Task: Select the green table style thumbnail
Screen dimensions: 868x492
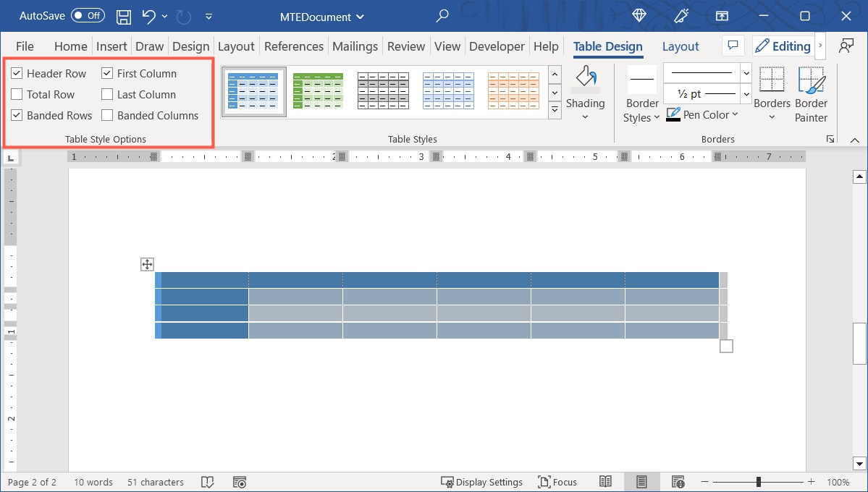Action: (318, 90)
